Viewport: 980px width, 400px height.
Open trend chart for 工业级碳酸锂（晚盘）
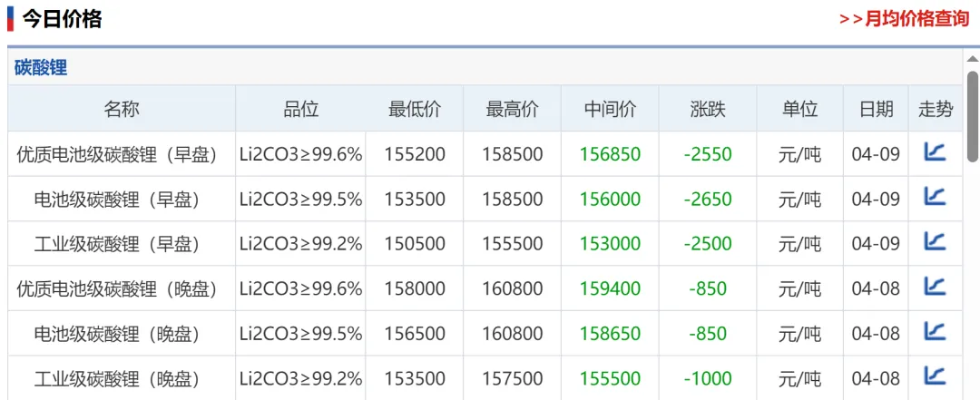pos(935,376)
